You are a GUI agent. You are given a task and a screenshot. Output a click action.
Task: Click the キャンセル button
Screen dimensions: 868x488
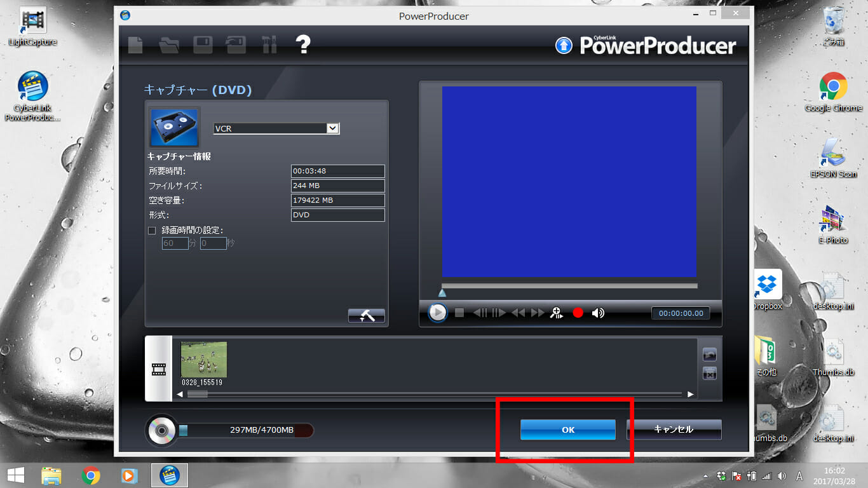(674, 430)
